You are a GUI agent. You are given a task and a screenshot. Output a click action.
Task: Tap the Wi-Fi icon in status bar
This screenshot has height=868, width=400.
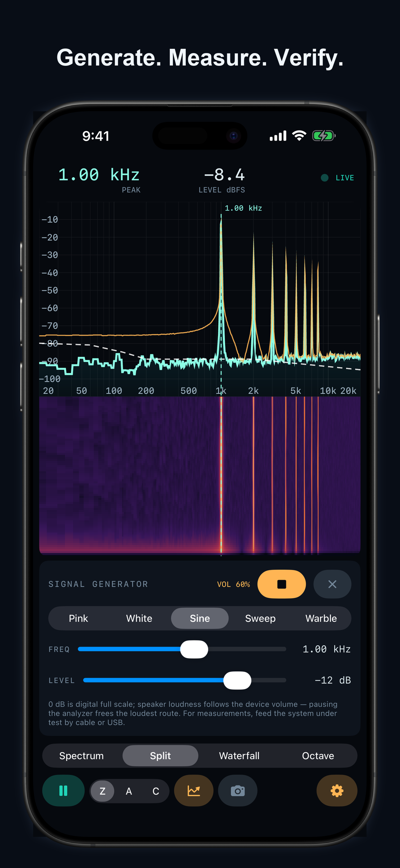pos(299,135)
